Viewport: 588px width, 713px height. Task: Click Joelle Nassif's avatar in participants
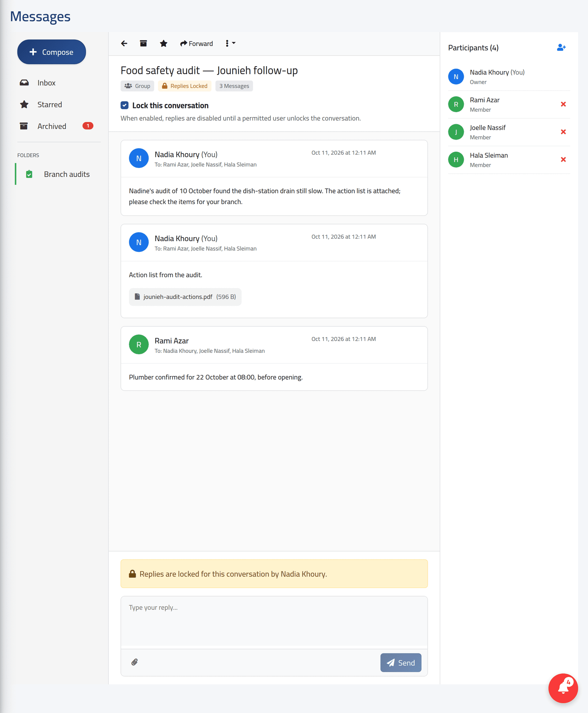[x=456, y=132]
